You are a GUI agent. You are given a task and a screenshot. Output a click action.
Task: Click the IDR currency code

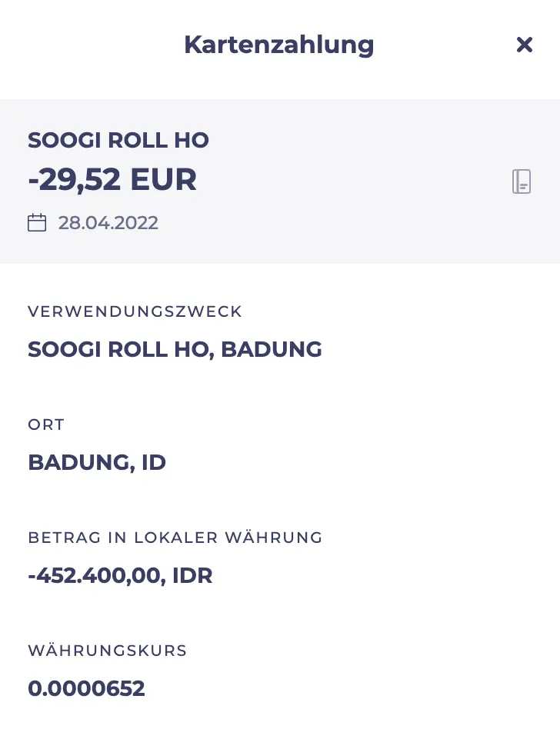[x=192, y=575]
